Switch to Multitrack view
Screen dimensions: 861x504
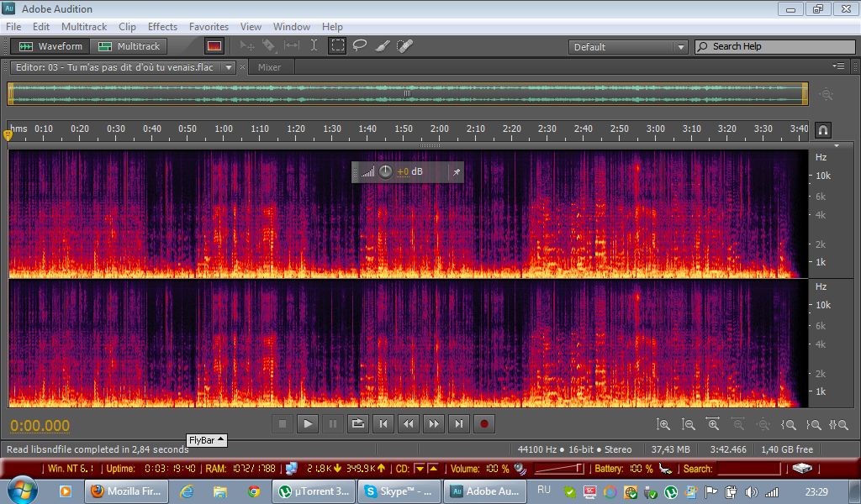click(129, 46)
